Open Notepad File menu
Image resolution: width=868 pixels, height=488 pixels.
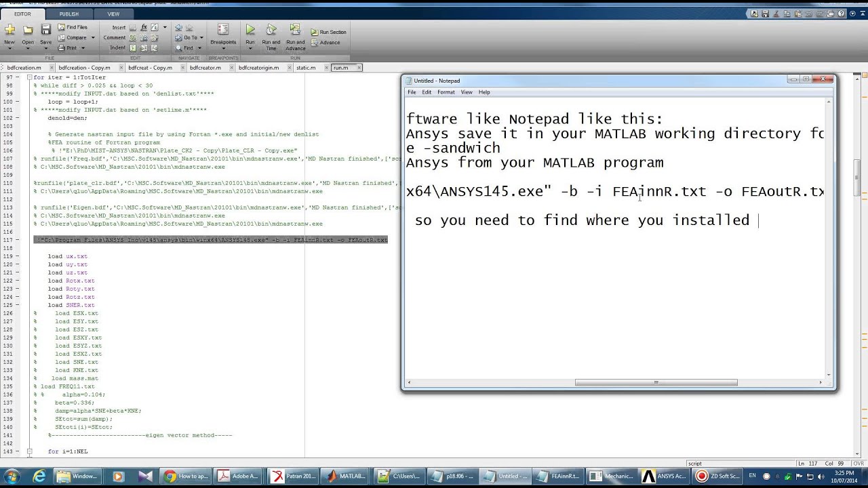[412, 92]
